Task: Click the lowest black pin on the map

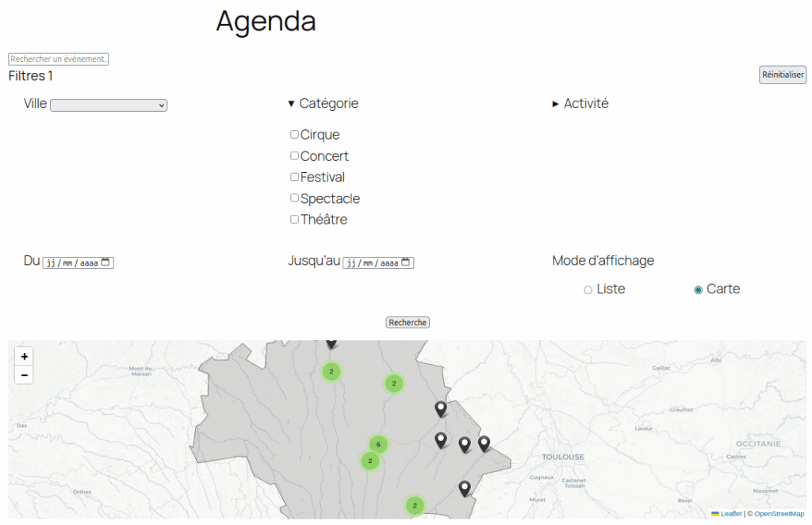Action: [465, 488]
